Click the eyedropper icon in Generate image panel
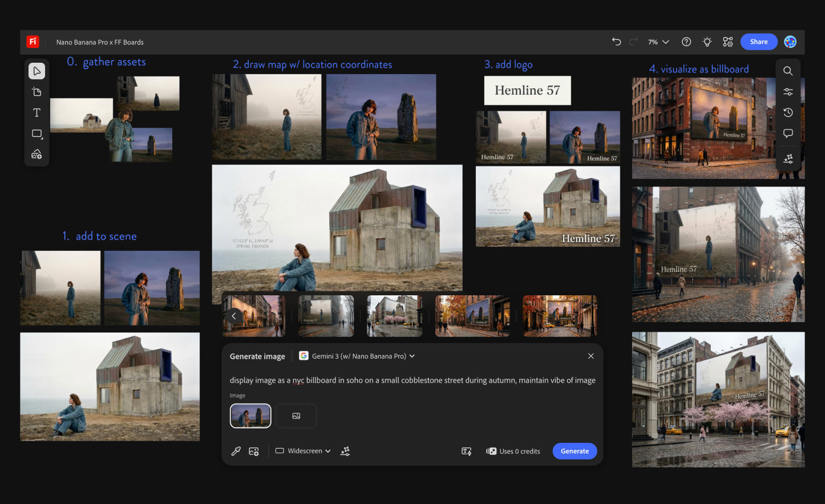825x504 pixels. click(236, 451)
